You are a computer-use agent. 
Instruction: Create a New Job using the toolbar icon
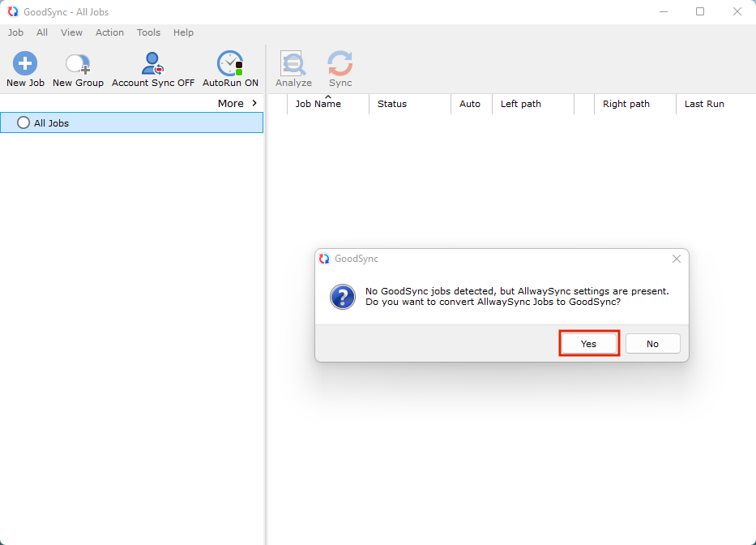pos(24,63)
